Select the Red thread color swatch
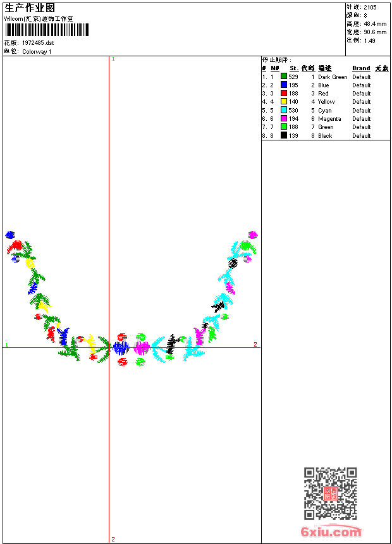 [x=283, y=92]
